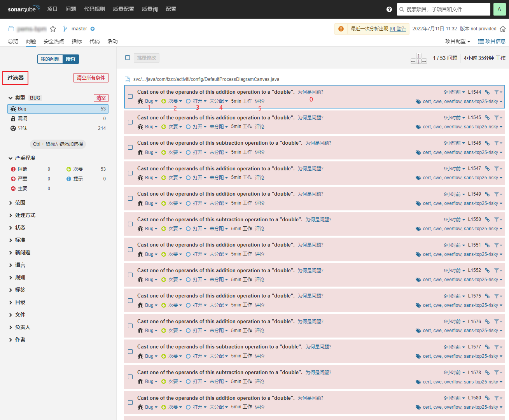Image resolution: width=509 pixels, height=420 pixels.
Task: Open the filter funnel icon for L1544
Action: pyautogui.click(x=498, y=92)
